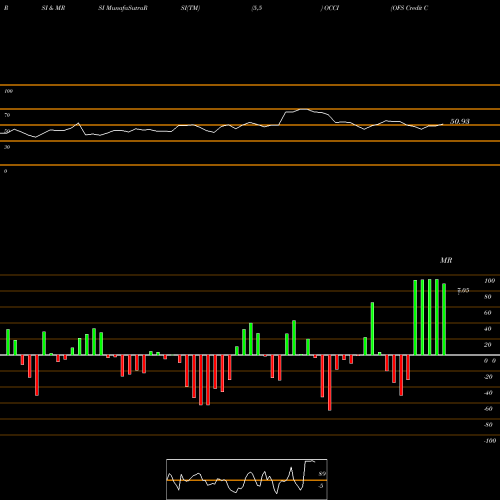Click the tallest red MR bar near -70
Viewport: 500px width, 500px height.
click(330, 383)
